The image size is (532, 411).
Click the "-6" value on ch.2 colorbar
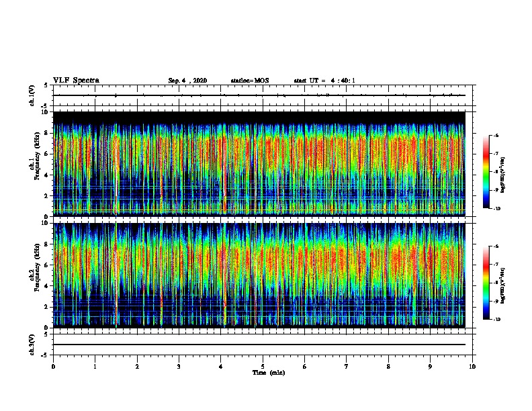pos(496,246)
